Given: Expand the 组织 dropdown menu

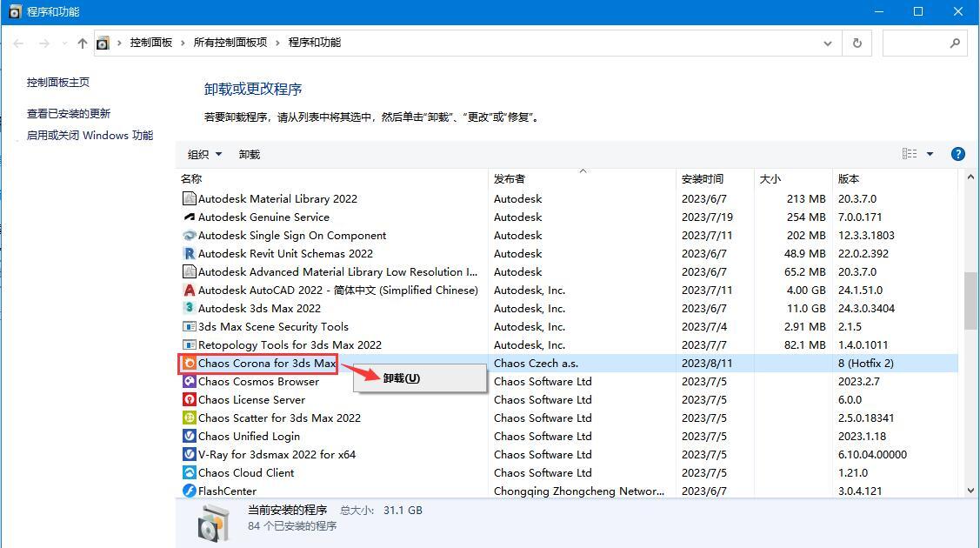Looking at the screenshot, I should [x=204, y=154].
